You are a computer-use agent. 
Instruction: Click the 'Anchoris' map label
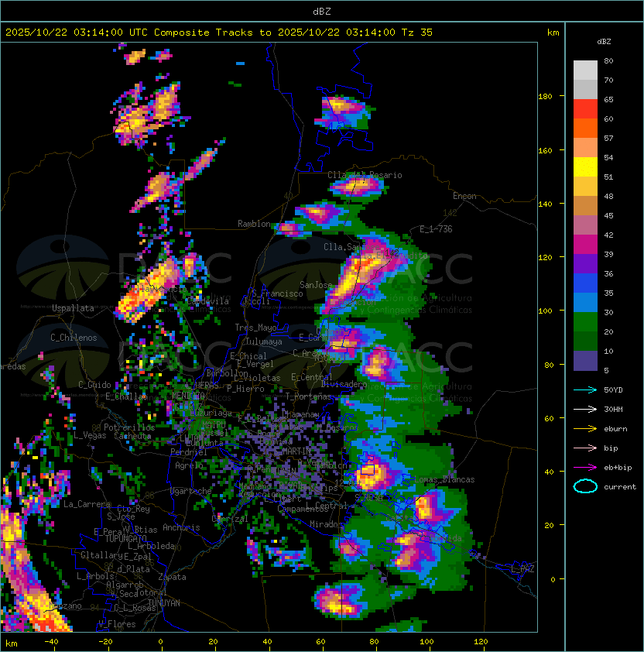[x=181, y=527]
